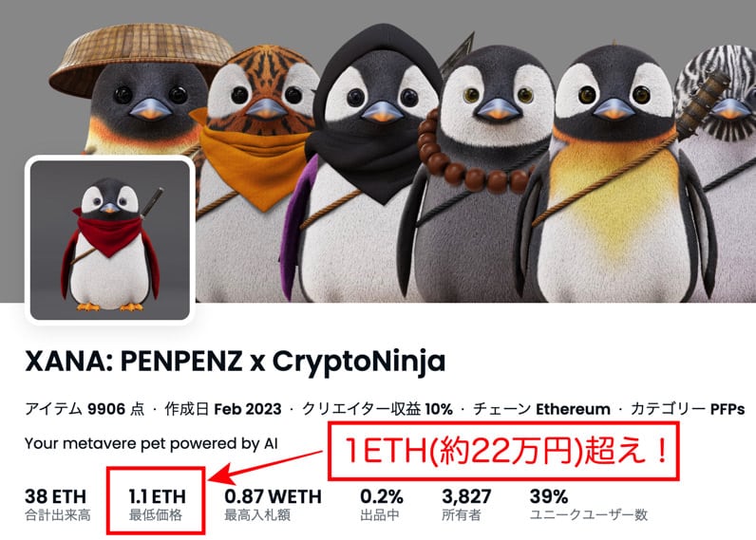Viewport: 756px width, 540px height.
Task: Click the PFPs category label
Action: 728,409
